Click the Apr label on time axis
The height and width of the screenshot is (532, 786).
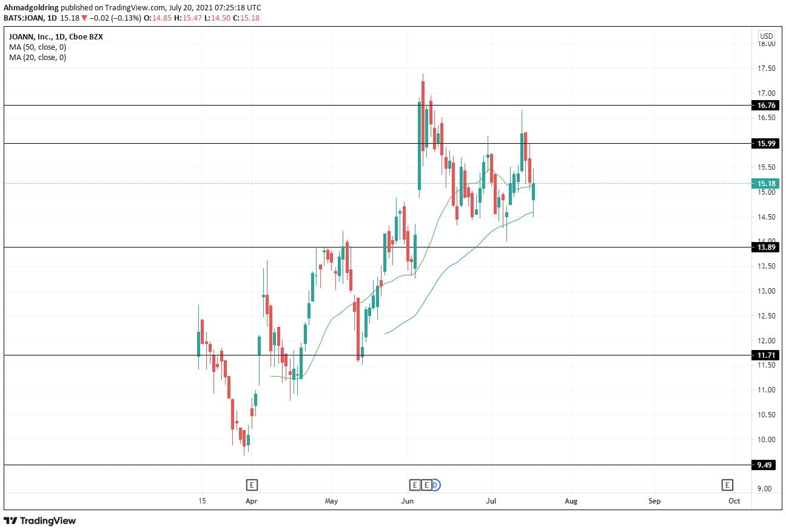(x=252, y=501)
